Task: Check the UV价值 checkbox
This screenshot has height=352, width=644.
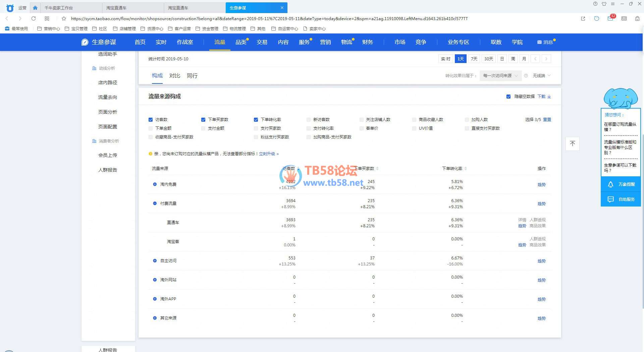Action: 414,128
